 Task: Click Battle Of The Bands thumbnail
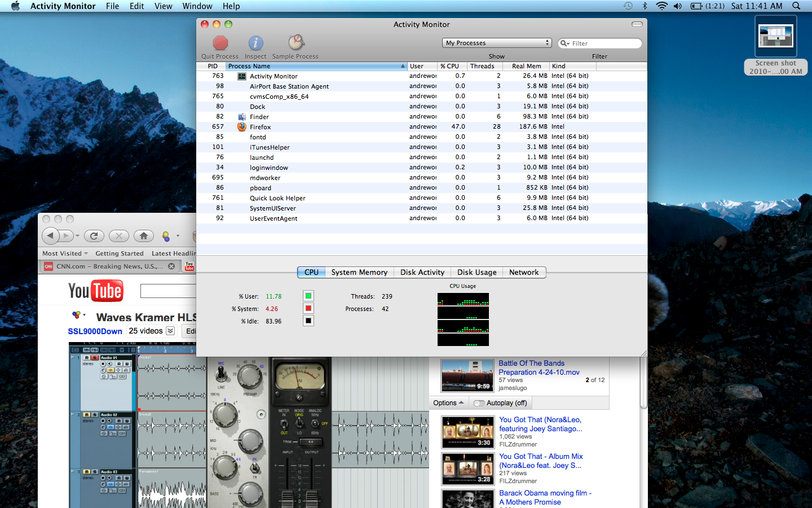467,376
